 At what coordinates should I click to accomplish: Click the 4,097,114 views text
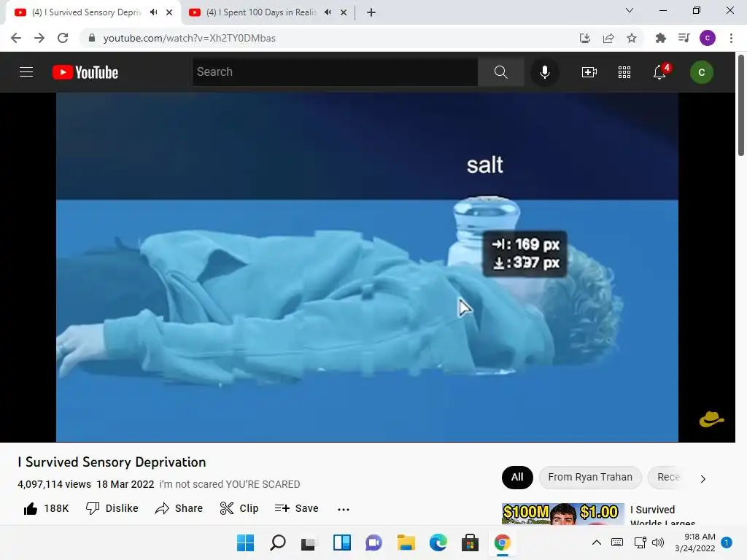[54, 484]
